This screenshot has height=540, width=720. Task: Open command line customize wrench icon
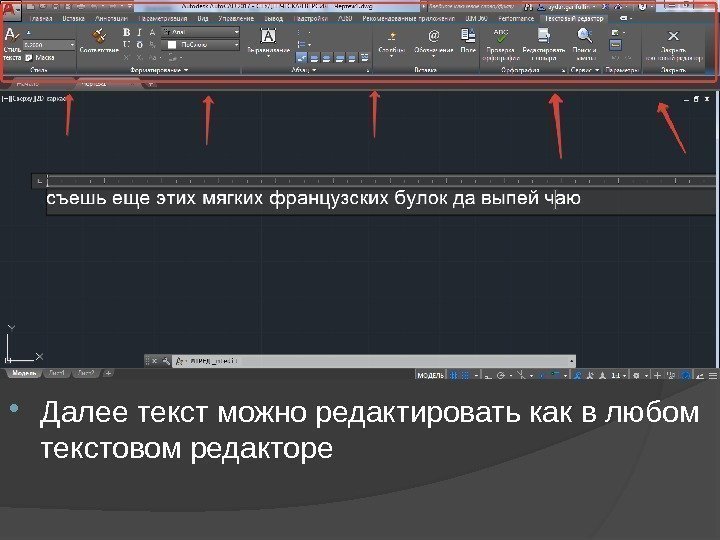click(166, 361)
